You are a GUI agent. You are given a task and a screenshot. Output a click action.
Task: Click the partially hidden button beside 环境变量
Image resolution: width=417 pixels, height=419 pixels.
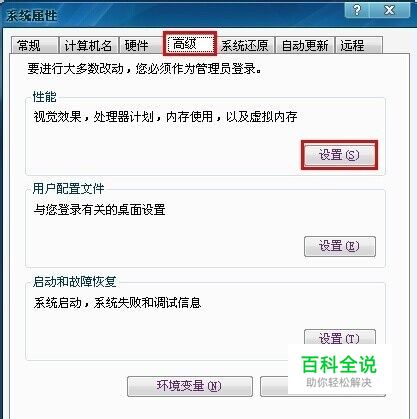[x=274, y=386]
